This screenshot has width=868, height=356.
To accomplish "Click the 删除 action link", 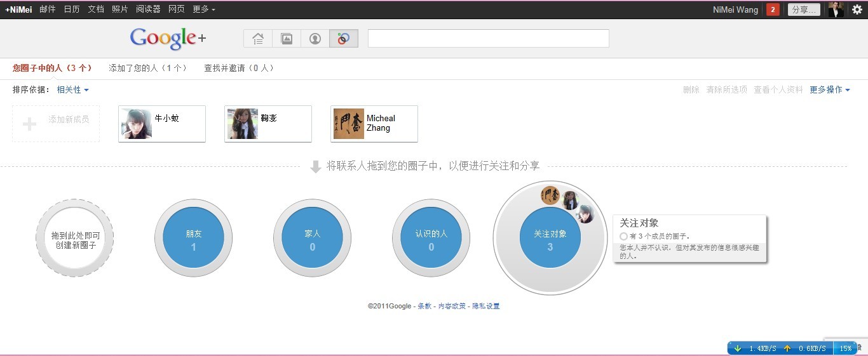I will (691, 90).
